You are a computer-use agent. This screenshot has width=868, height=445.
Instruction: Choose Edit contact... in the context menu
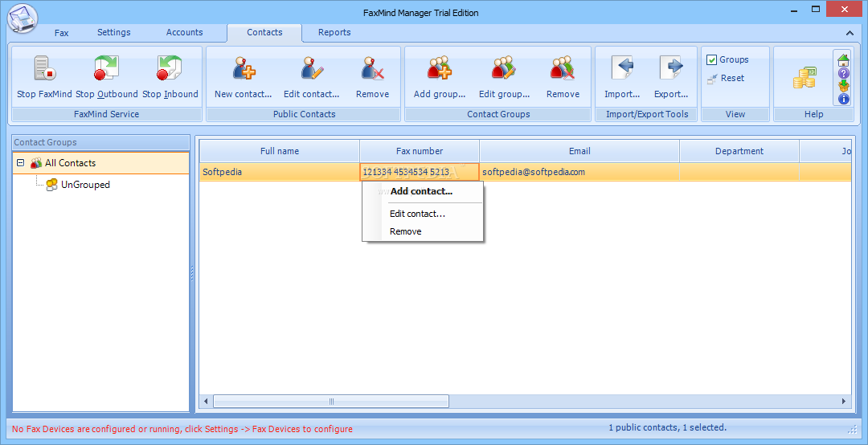422,214
